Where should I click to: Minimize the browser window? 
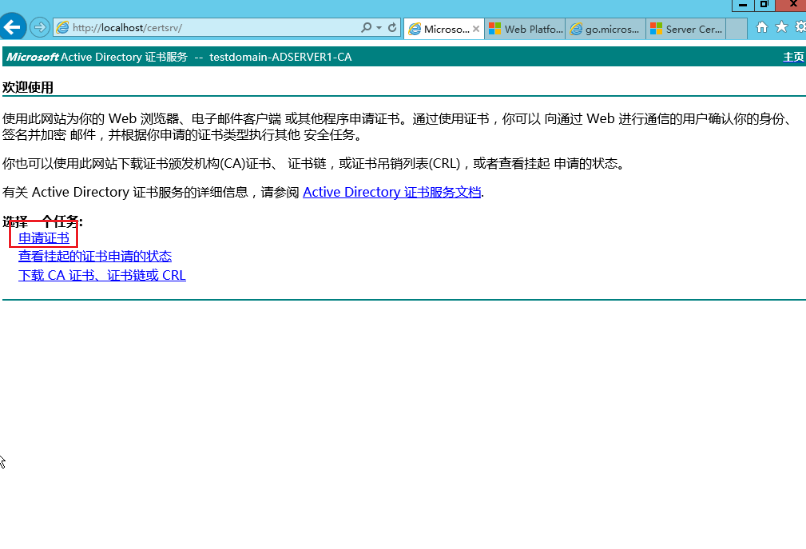pyautogui.click(x=743, y=5)
